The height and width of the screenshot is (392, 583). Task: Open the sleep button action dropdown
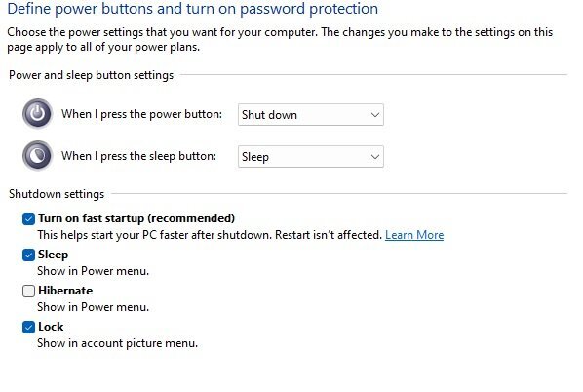pos(311,157)
